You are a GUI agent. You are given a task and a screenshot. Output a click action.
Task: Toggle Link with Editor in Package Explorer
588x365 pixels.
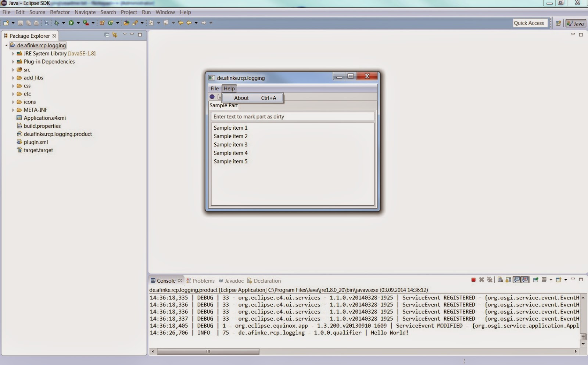click(115, 35)
